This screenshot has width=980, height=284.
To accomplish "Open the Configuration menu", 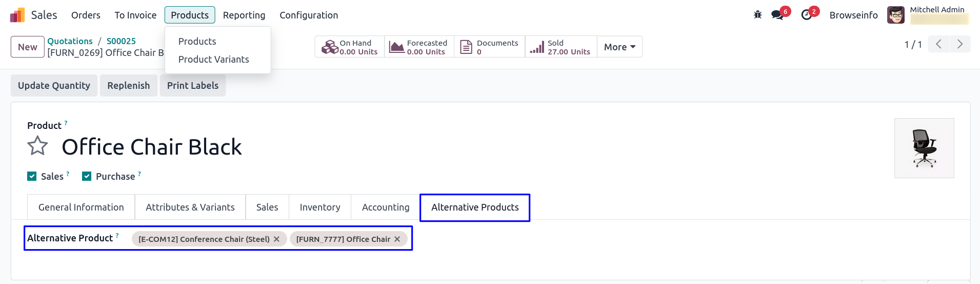I will [309, 15].
